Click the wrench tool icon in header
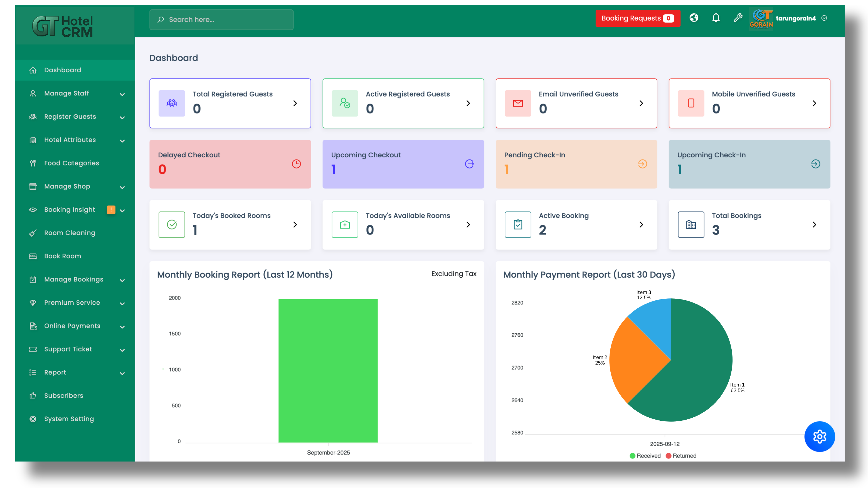This screenshot has width=868, height=488. [738, 18]
